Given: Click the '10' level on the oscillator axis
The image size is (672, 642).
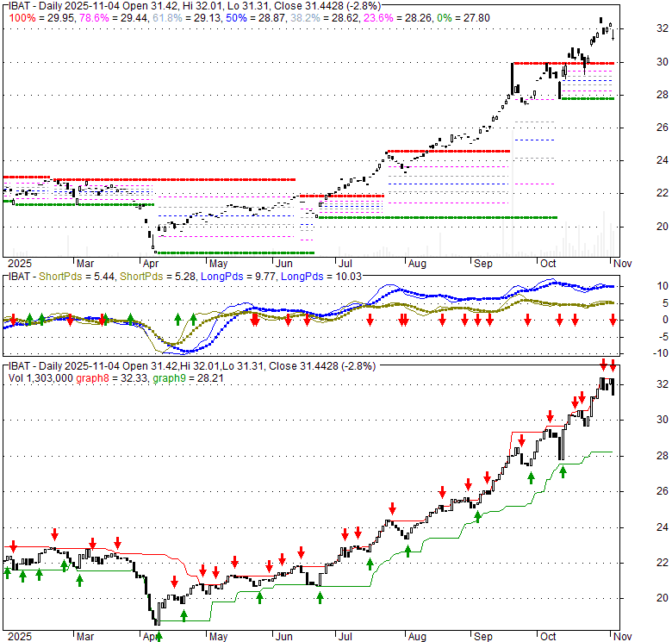Looking at the screenshot, I should pyautogui.click(x=663, y=286).
